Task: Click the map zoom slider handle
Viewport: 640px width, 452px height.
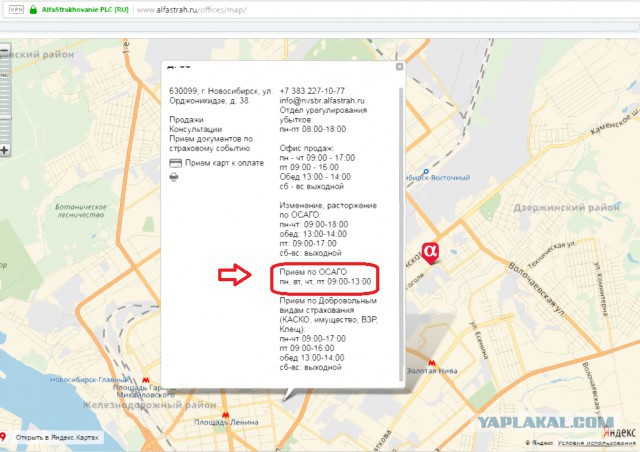Action: (x=5, y=117)
